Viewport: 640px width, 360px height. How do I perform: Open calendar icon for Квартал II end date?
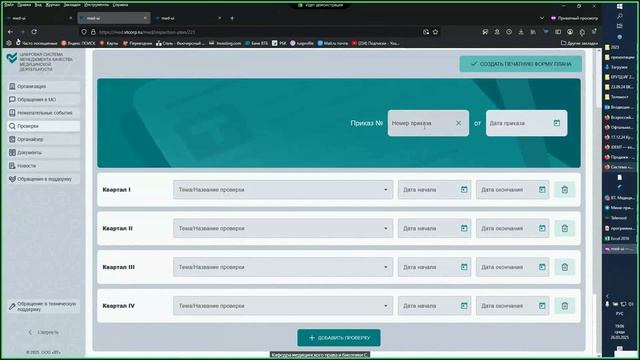tap(542, 228)
